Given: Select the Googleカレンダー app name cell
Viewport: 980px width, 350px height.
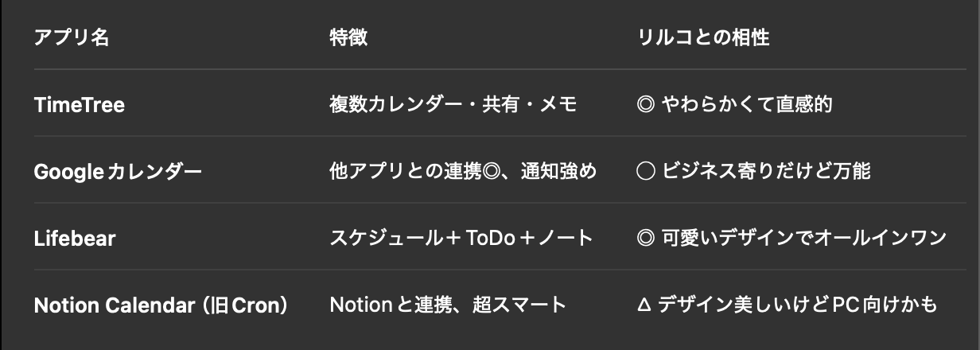Looking at the screenshot, I should pos(118,172).
